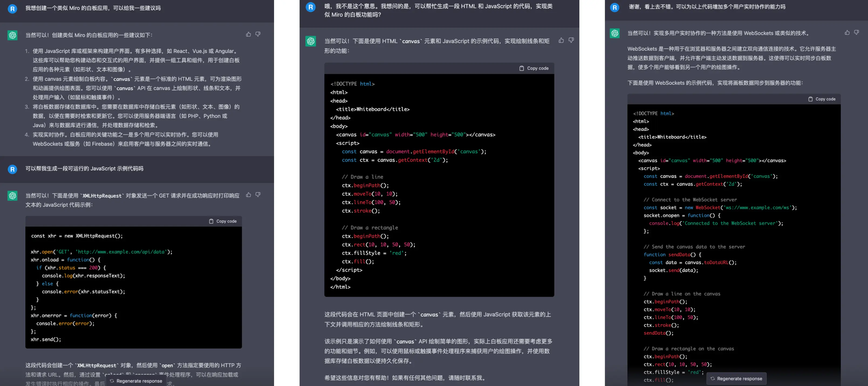Copy code of the XMLHttpRequest snippet
868x386 pixels.
[x=223, y=221]
